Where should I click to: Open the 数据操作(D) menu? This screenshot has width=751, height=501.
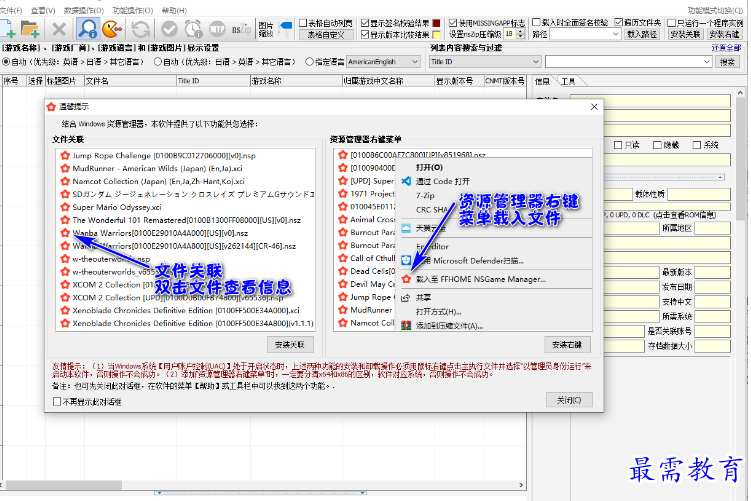click(84, 11)
